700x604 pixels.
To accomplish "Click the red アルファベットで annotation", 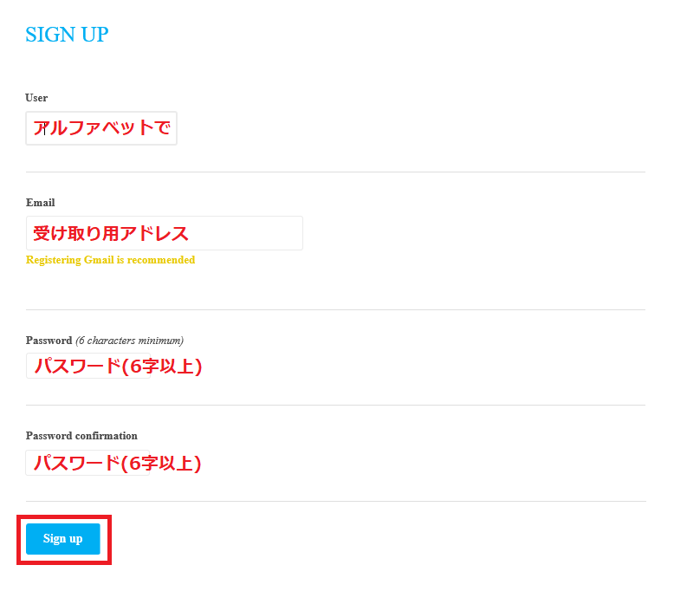I will 101,128.
